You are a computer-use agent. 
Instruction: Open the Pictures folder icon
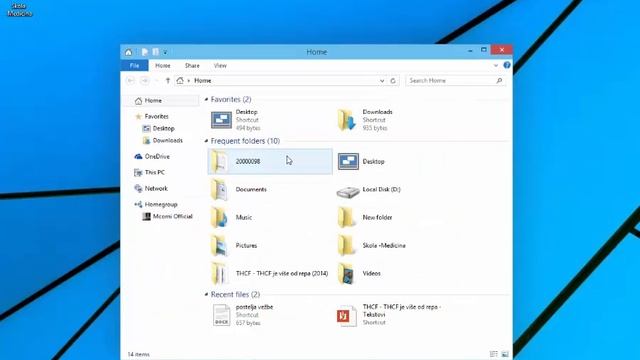[x=220, y=245]
